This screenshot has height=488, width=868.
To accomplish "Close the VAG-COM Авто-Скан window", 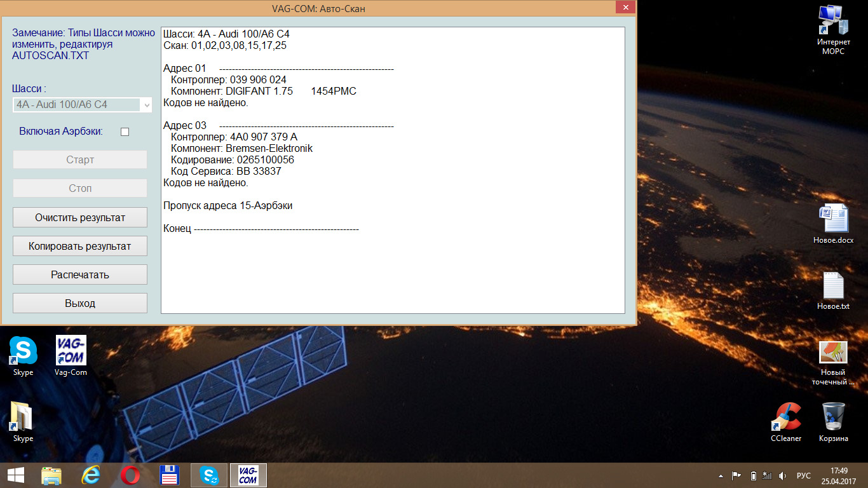I will pyautogui.click(x=625, y=7).
